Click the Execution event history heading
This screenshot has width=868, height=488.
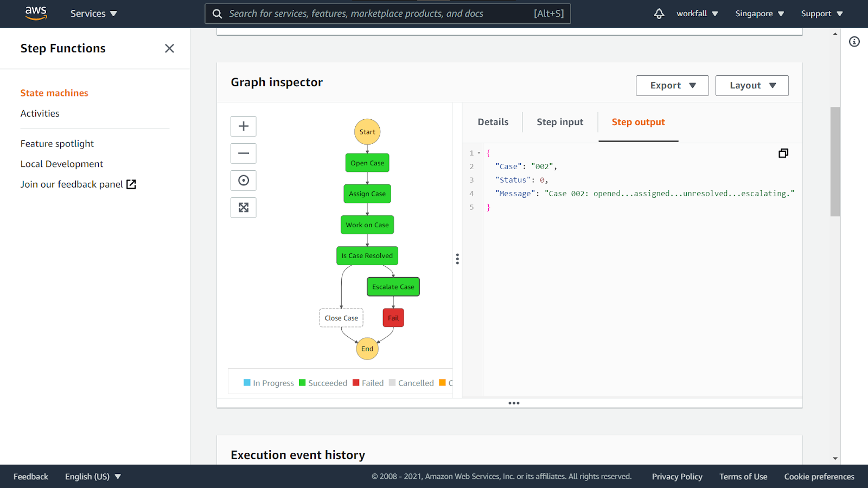(x=298, y=455)
